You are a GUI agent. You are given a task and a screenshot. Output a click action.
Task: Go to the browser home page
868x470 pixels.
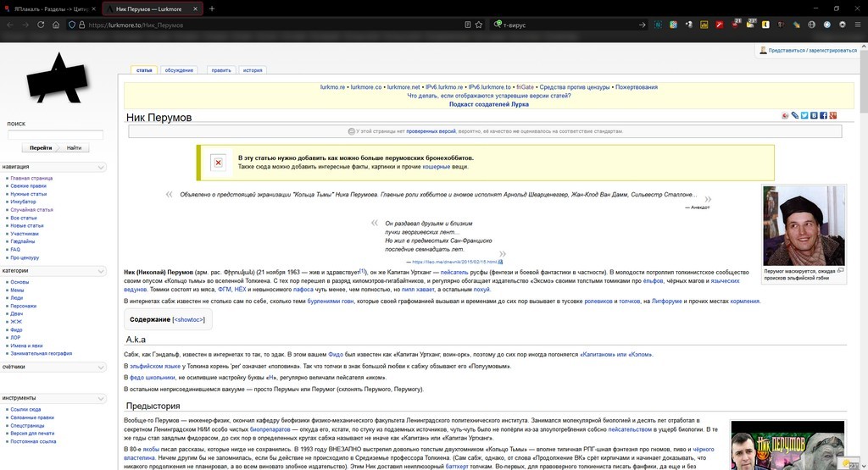tap(56, 25)
